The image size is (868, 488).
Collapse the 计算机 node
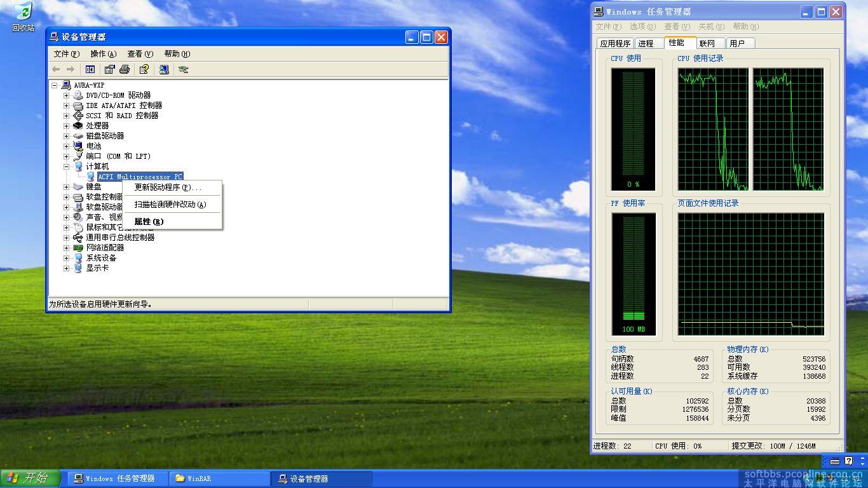click(66, 166)
